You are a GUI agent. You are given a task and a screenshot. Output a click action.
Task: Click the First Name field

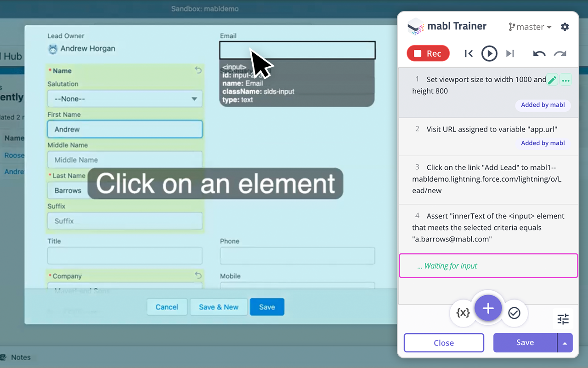coord(125,129)
